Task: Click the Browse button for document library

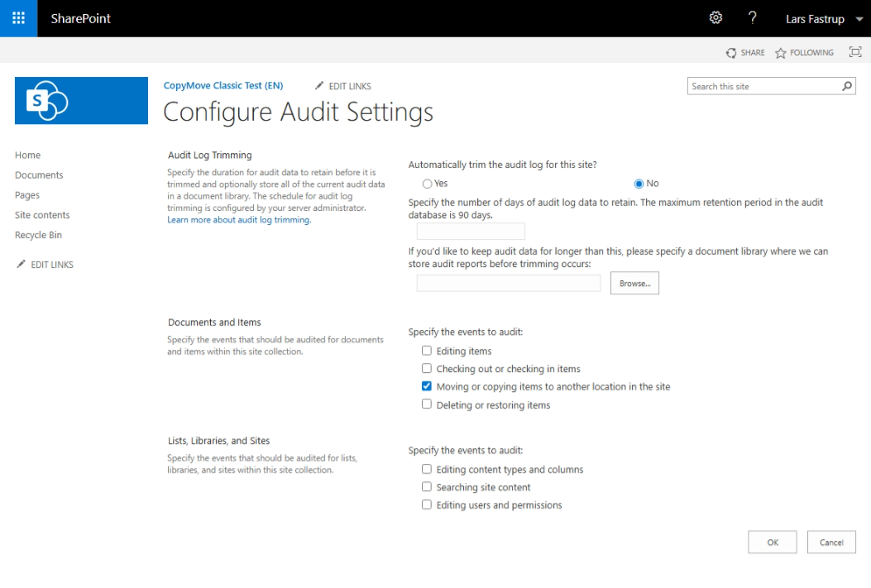Action: (x=634, y=282)
